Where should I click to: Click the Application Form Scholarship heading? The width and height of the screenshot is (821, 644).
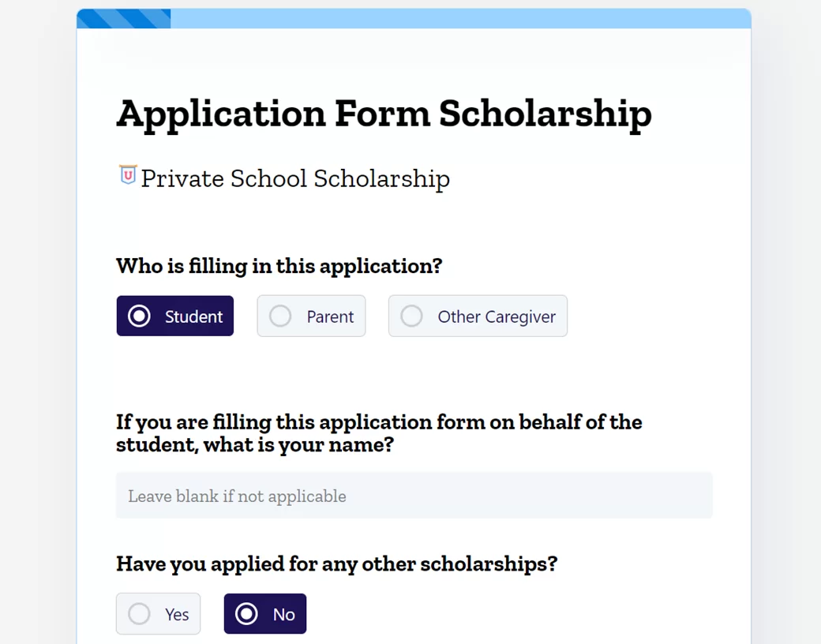(x=384, y=113)
